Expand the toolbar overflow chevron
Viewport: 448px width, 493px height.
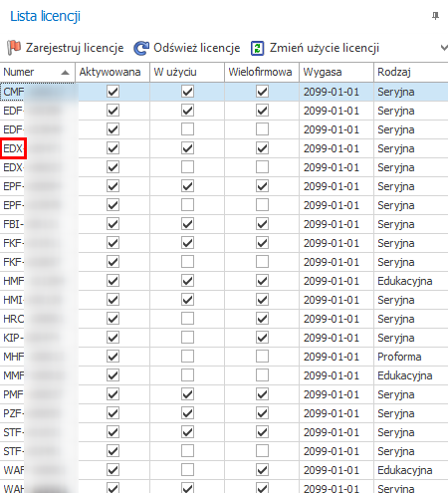(x=444, y=48)
